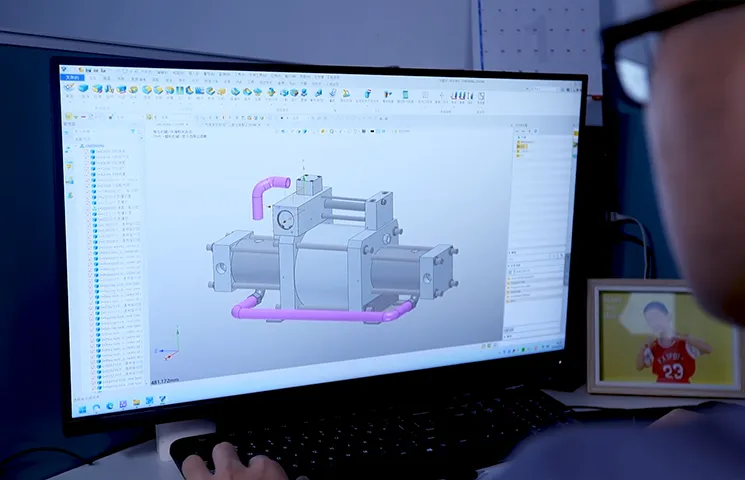745x480 pixels.
Task: Click the blue trash bin ribbon icon
Action: tap(367, 94)
